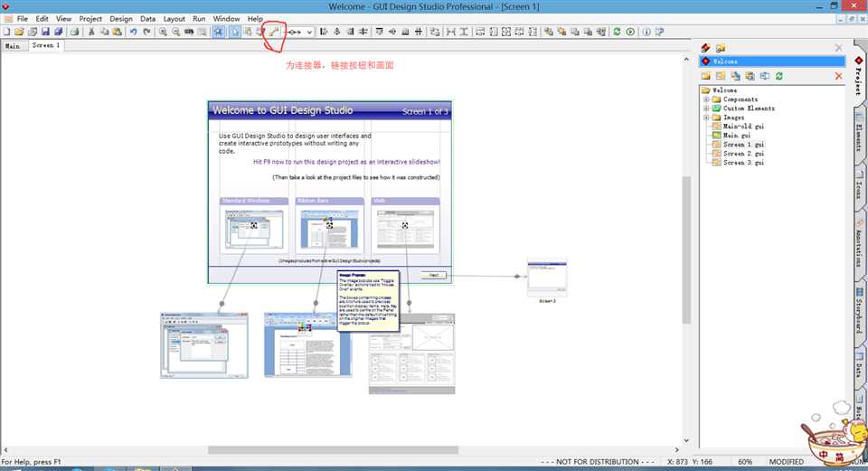The height and width of the screenshot is (471, 868).
Task: Click the context help pointer icon
Action: point(659,33)
